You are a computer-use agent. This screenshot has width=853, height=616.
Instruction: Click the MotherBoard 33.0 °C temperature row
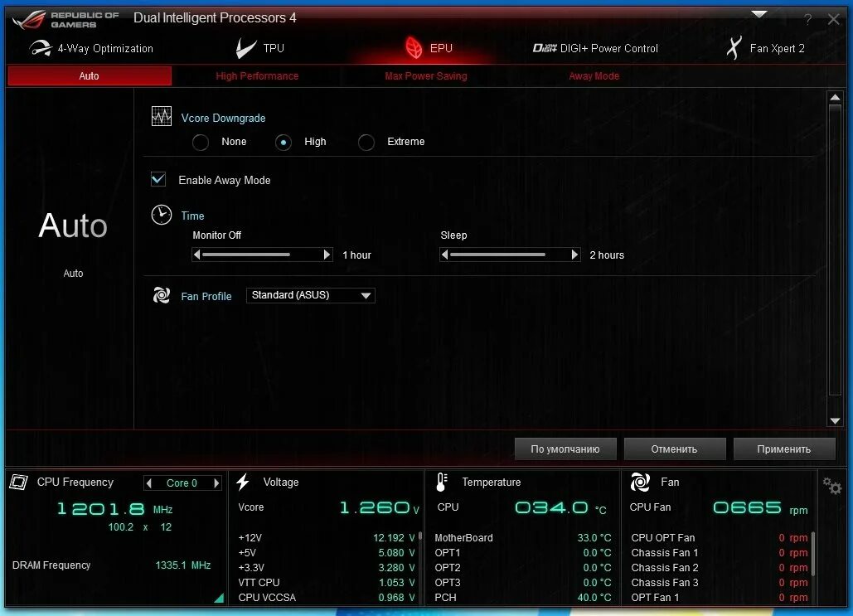pyautogui.click(x=523, y=537)
